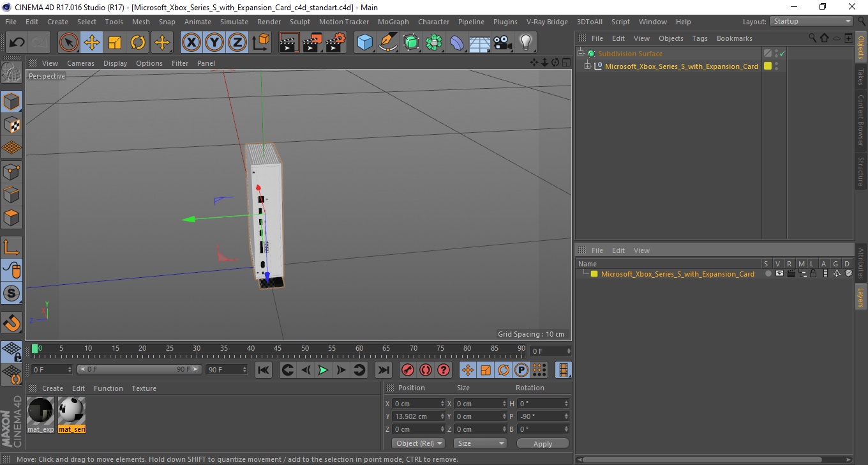
Task: Open the MoGraph menu
Action: [x=393, y=22]
